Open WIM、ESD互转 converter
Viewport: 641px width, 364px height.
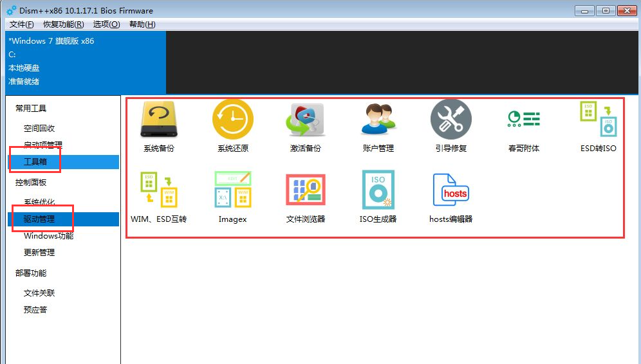coord(158,197)
